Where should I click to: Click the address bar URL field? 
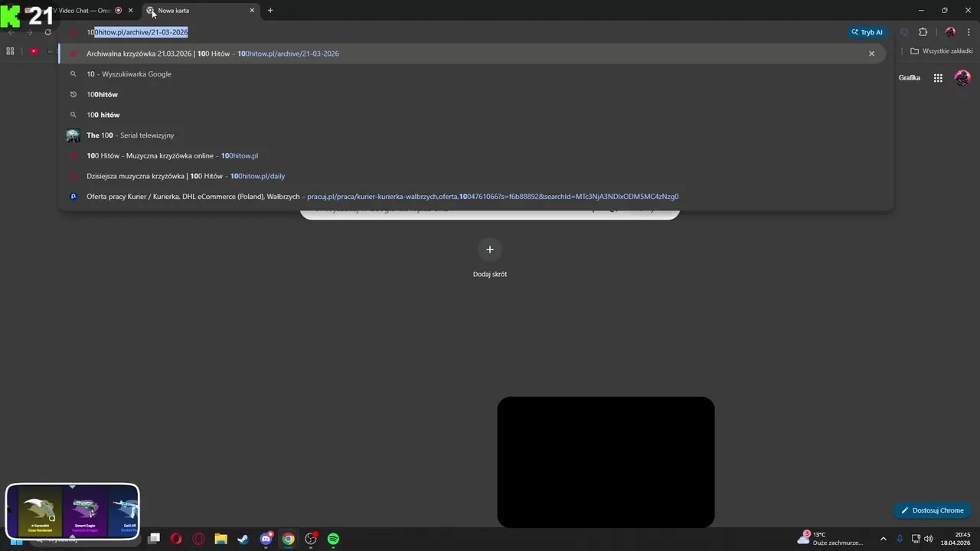(x=459, y=32)
